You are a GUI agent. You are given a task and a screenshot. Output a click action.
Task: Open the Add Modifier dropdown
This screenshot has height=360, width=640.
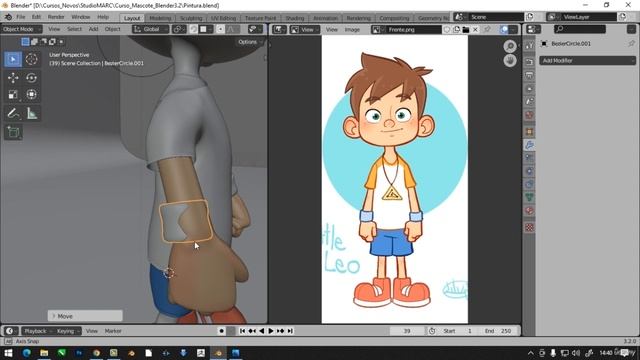coord(587,60)
